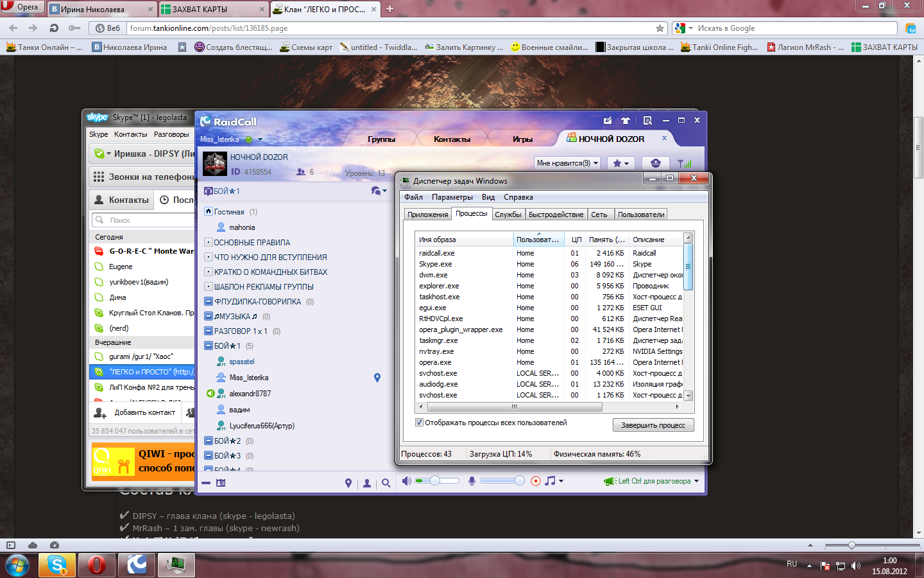Expand the ОСНОВНЫЕ ПРАВИЛА channel node
924x578 pixels.
pyautogui.click(x=209, y=242)
